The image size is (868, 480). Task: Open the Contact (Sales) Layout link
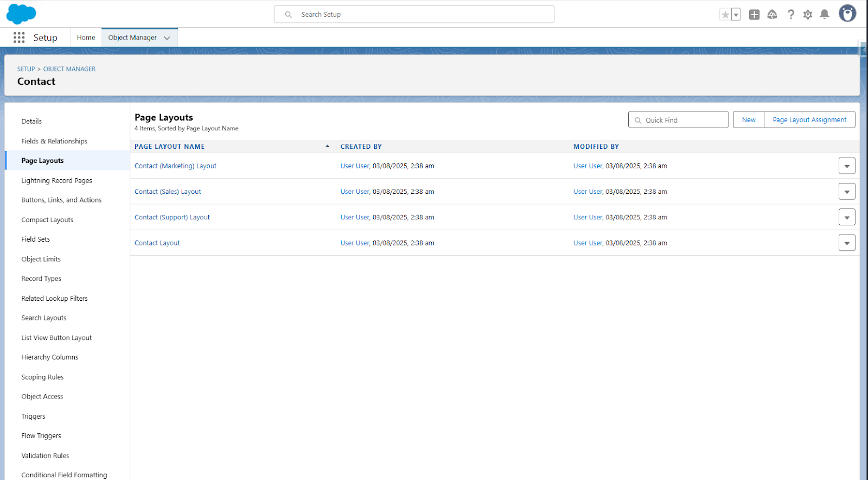(168, 192)
